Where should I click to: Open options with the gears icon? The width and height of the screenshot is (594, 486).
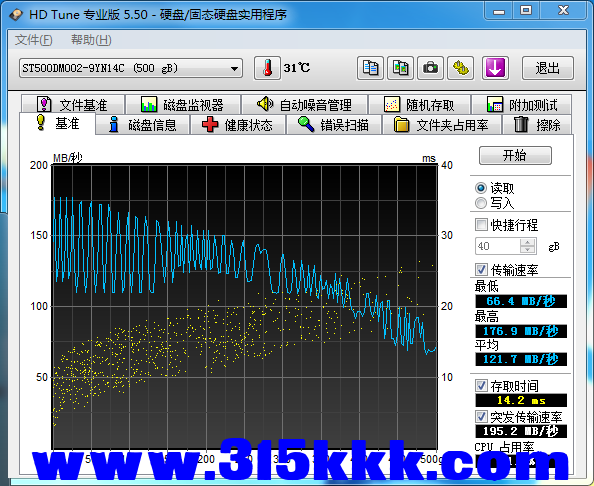[460, 68]
